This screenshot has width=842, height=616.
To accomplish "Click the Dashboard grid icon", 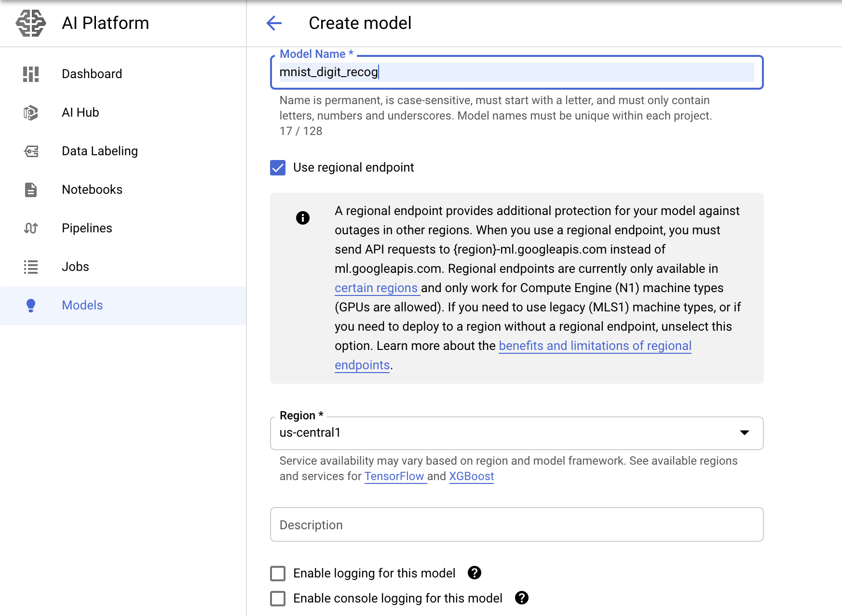I will click(x=31, y=74).
